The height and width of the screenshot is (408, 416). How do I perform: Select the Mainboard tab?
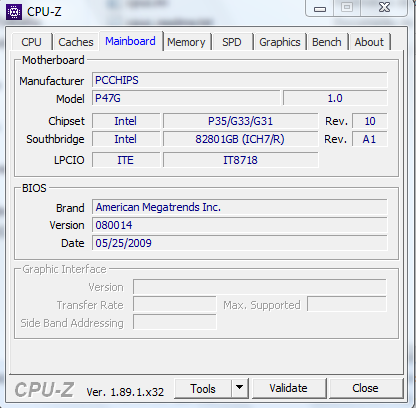click(130, 41)
